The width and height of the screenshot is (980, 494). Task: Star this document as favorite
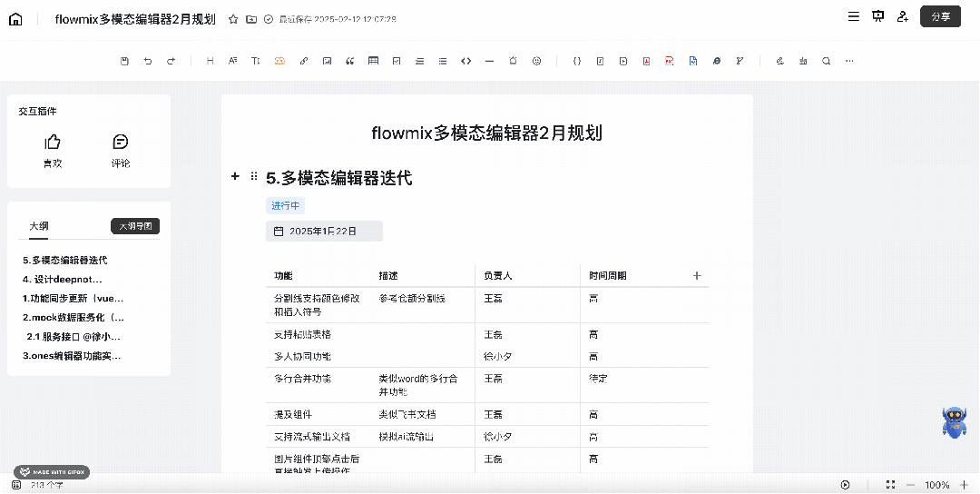tap(233, 19)
